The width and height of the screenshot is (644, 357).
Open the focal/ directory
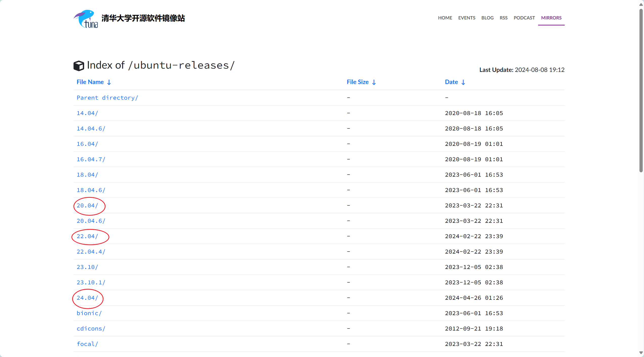coord(87,344)
